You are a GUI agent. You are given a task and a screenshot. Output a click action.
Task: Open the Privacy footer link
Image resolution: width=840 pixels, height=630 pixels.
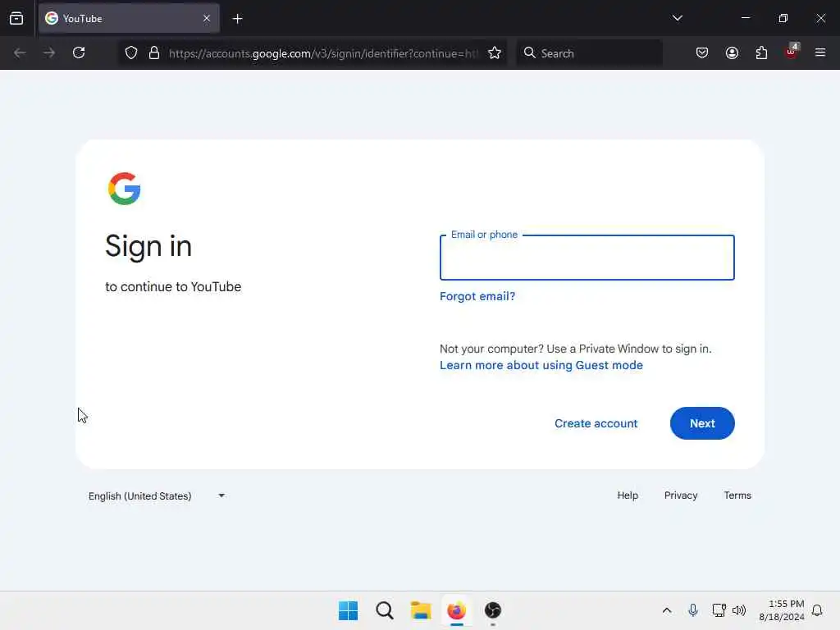[681, 495]
